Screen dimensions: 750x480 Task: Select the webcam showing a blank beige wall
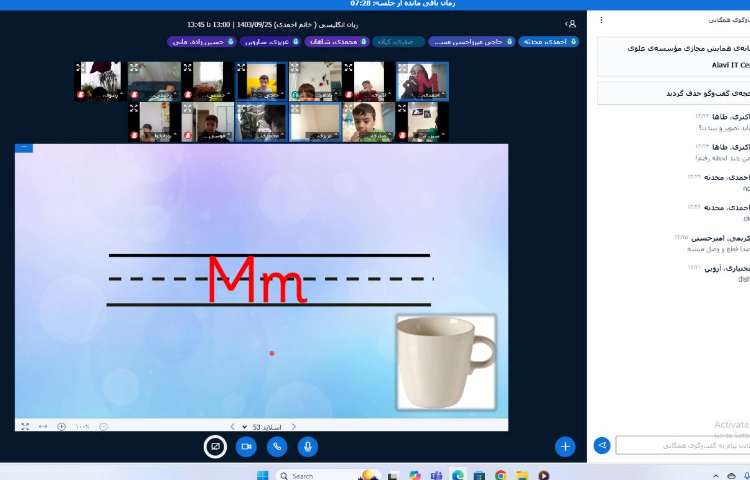point(315,123)
